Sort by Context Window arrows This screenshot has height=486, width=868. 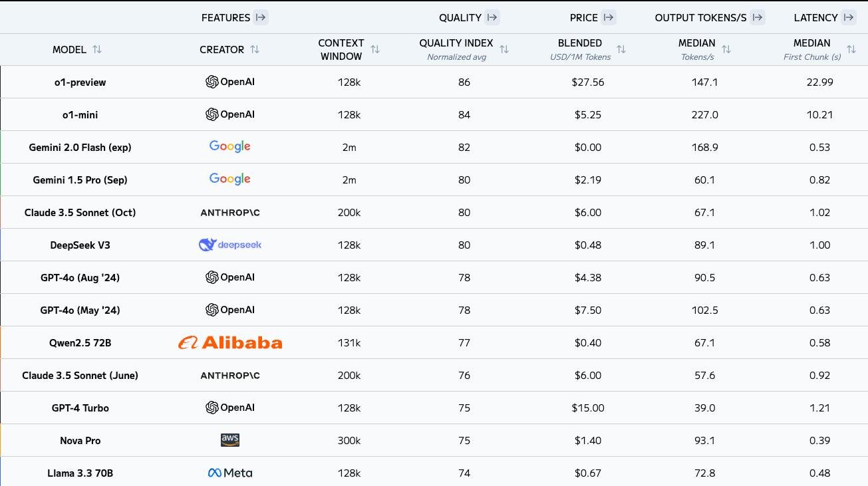(375, 49)
